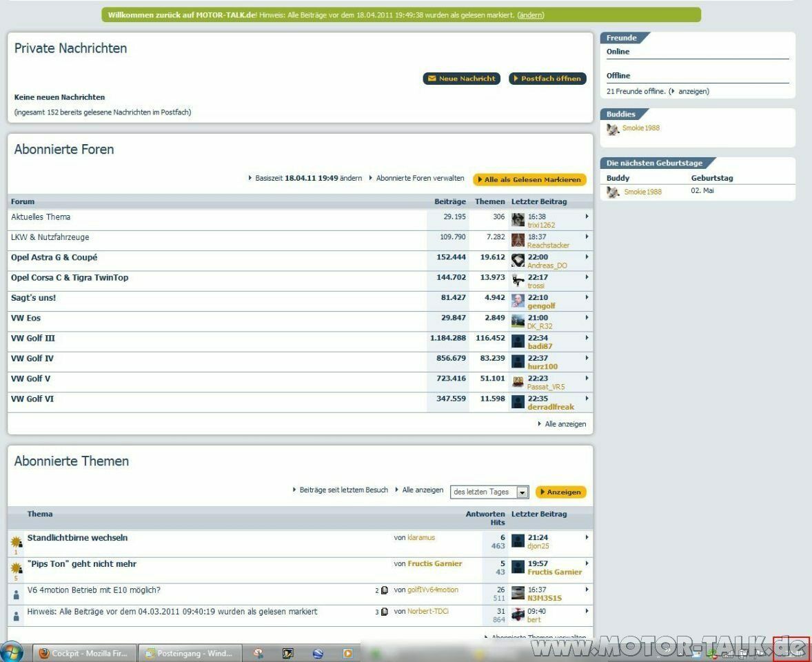Click trossi's avatar in Opel Corsa C row

pyautogui.click(x=518, y=281)
